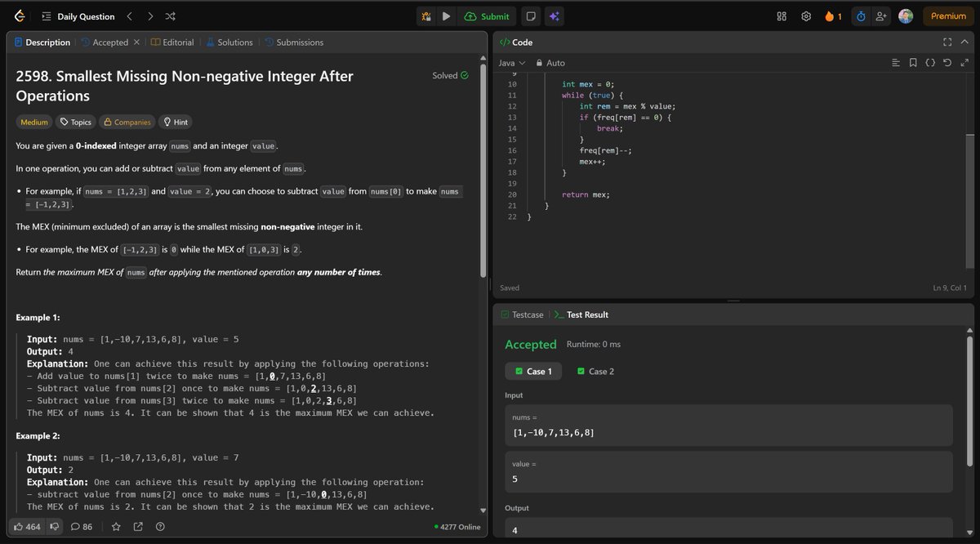Expand the Topics tag
Viewport: 980px width, 544px height.
(x=76, y=122)
